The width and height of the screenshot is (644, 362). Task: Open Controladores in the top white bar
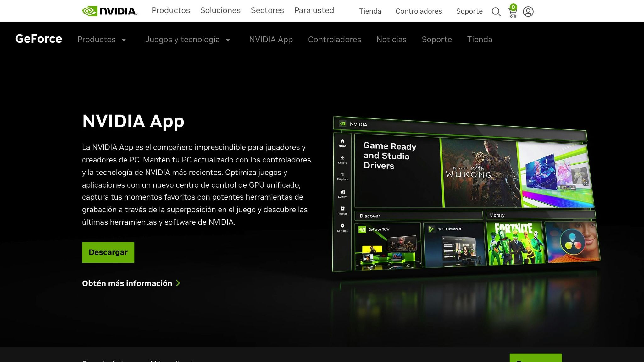click(419, 11)
